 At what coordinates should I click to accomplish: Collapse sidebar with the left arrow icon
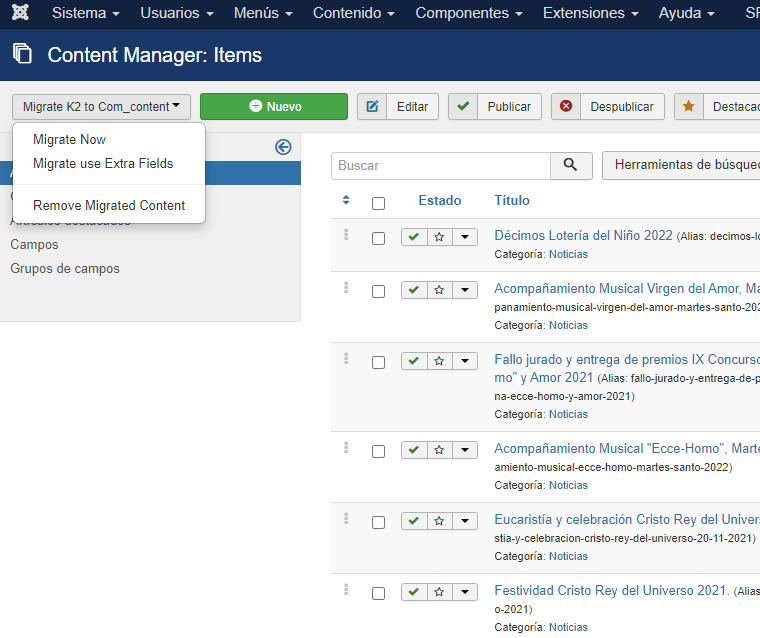tap(283, 147)
